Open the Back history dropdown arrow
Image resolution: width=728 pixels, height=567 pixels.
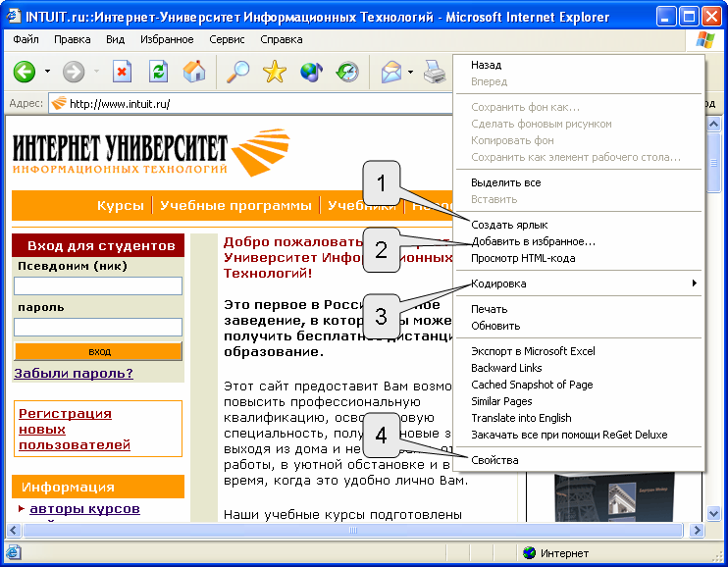[x=47, y=72]
